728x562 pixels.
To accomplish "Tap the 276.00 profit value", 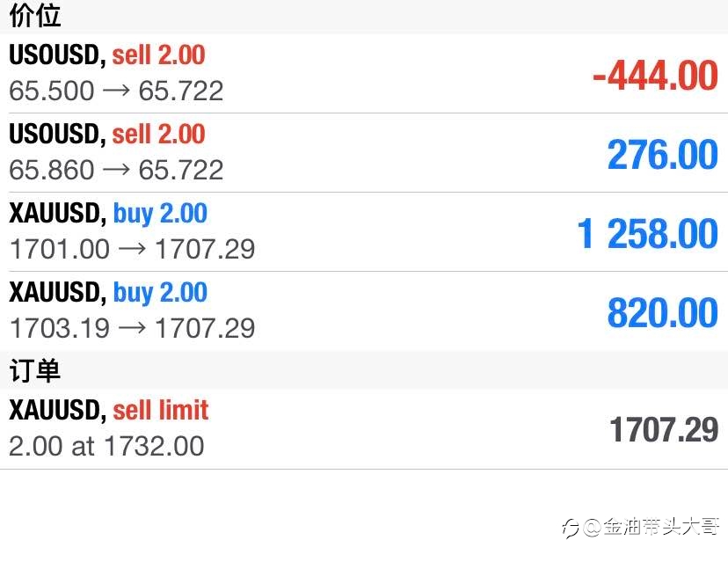I will coord(663,154).
